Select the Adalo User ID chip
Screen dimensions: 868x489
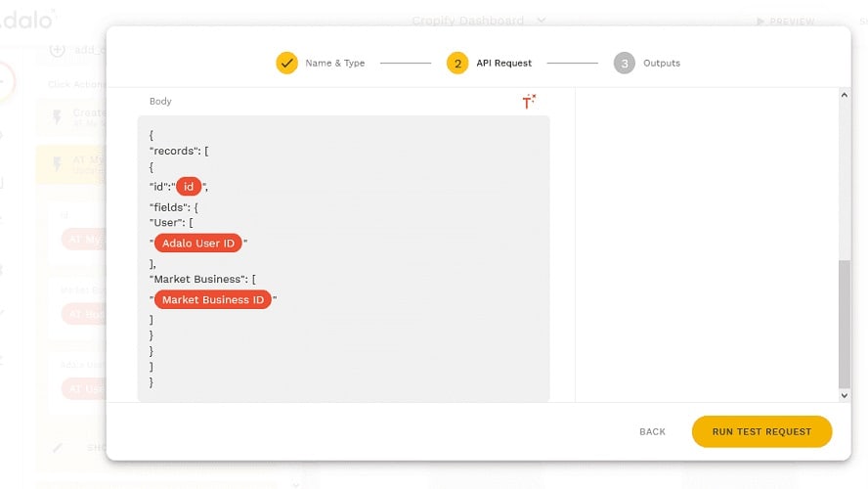pyautogui.click(x=198, y=244)
